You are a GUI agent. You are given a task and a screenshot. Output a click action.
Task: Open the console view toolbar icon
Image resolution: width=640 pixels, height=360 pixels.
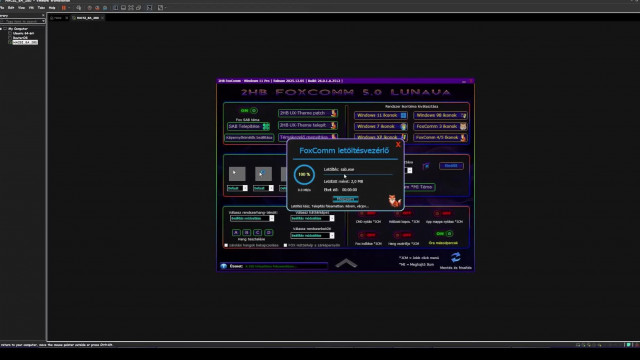pyautogui.click(x=149, y=8)
